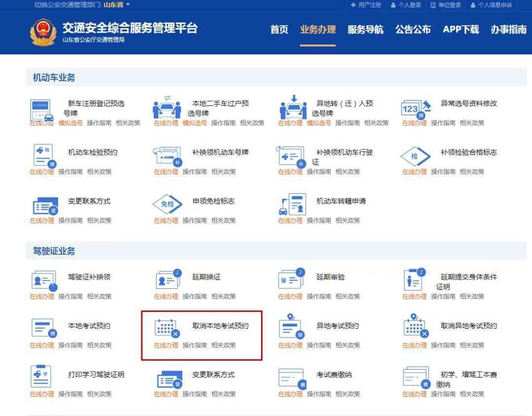Click the 个人登录 link
The height and width of the screenshot is (416, 532).
[x=406, y=5]
